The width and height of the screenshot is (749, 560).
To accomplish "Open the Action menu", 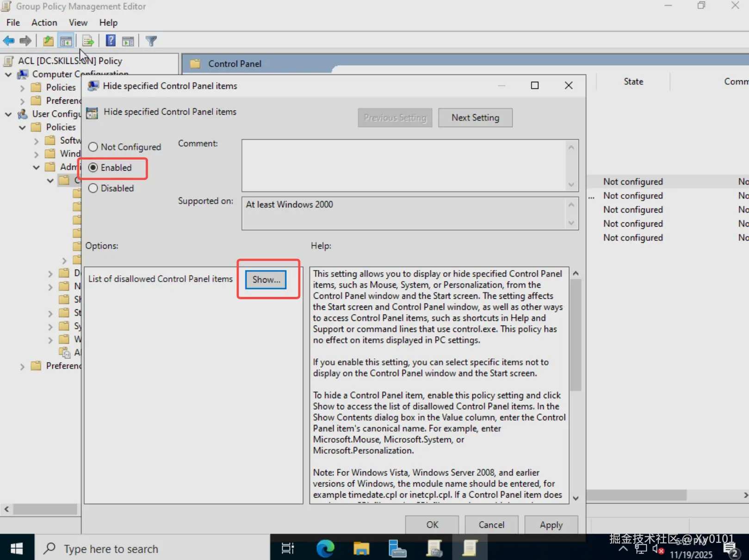I will (44, 22).
